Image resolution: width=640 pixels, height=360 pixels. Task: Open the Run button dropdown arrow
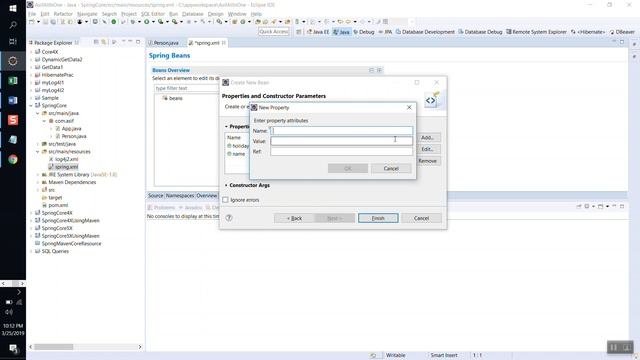[x=153, y=22]
